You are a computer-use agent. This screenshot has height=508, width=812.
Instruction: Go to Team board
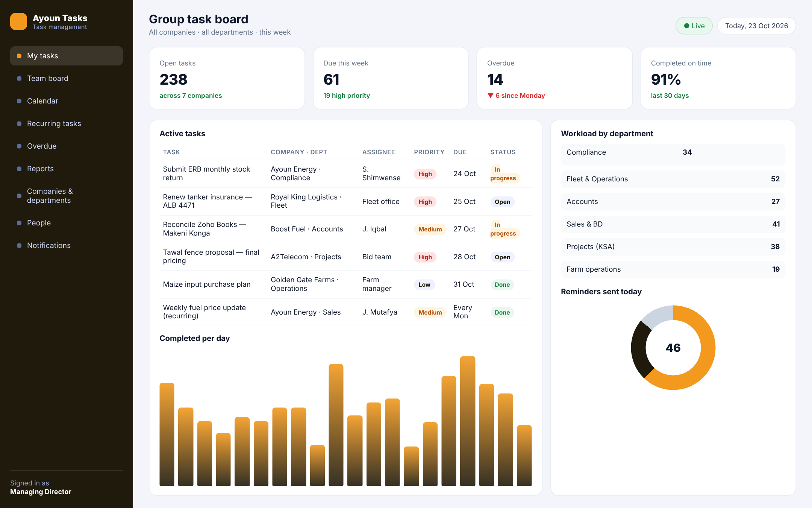(x=67, y=78)
